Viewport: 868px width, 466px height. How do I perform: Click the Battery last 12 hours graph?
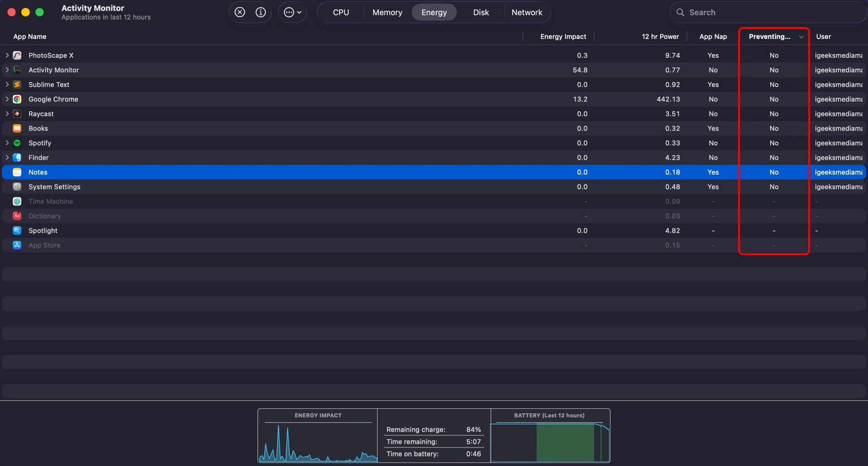click(x=550, y=442)
